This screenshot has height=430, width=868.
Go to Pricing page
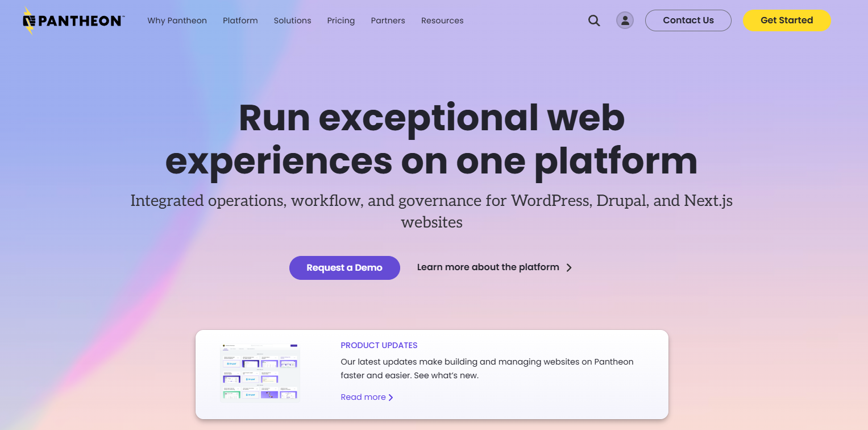[x=341, y=20]
